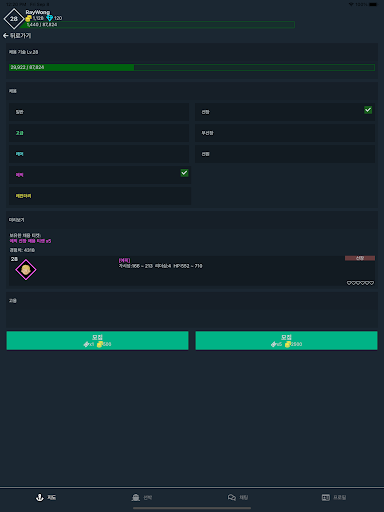Select the green-labeled tier row
The image size is (384, 512).
point(99,133)
